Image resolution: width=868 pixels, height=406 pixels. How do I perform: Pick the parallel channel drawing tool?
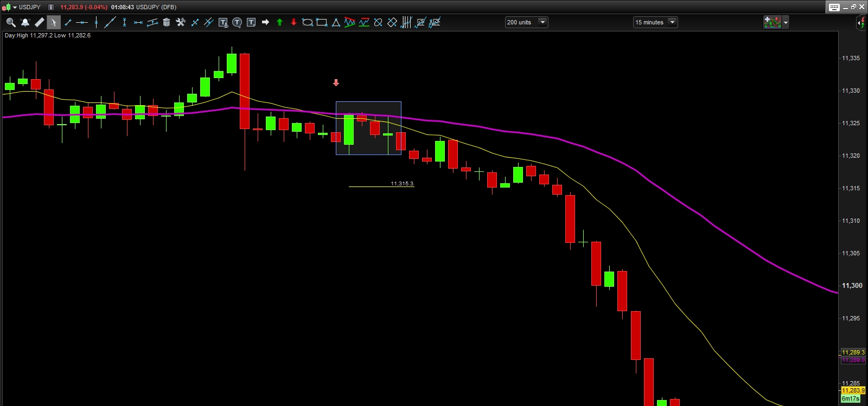[152, 22]
